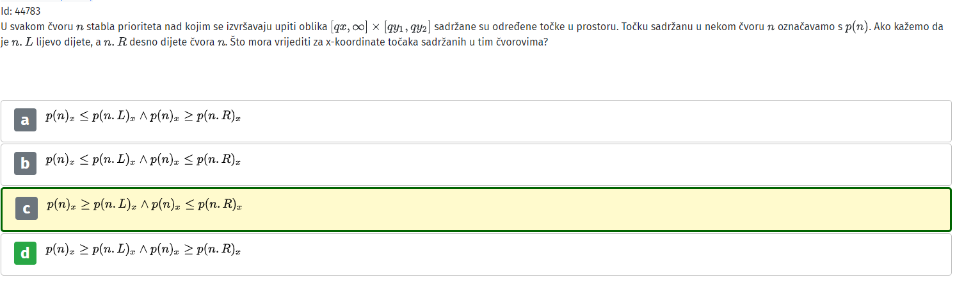
Task: Click the gray letter badge 'a'
Action: pos(25,120)
